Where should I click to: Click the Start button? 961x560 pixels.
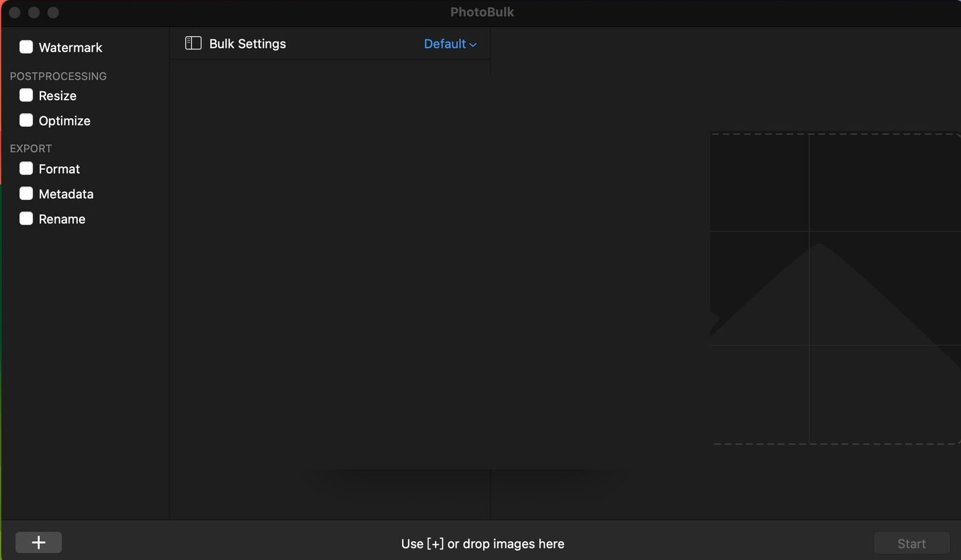click(911, 544)
